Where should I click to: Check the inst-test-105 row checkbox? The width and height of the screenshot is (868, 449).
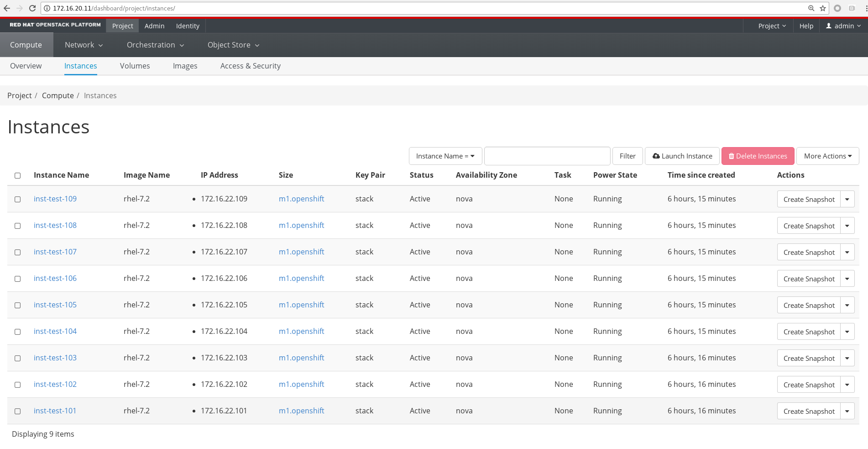pos(17,305)
